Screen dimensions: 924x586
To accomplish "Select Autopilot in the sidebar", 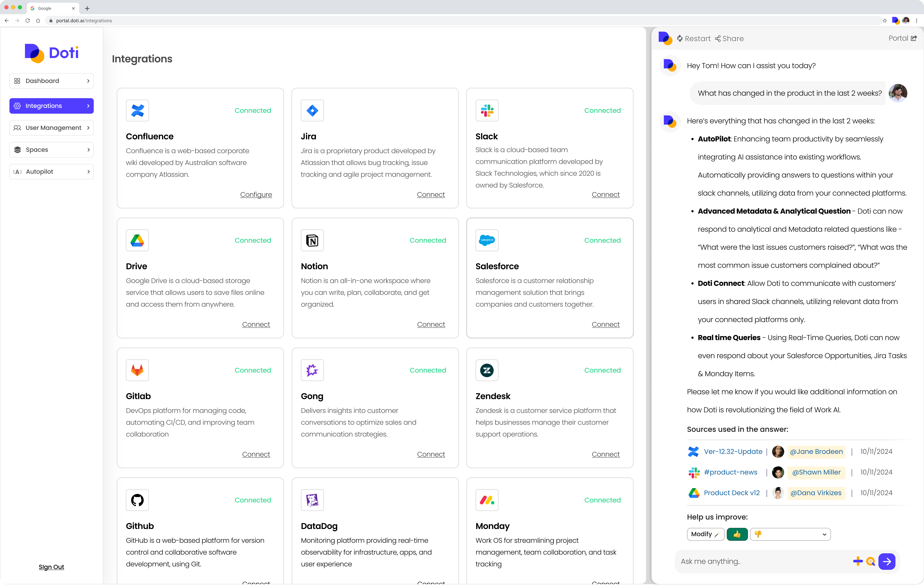I will (51, 171).
